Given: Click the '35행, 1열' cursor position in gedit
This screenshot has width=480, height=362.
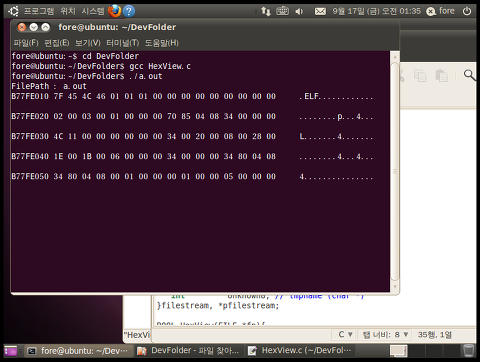Looking at the screenshot, I should click(435, 334).
